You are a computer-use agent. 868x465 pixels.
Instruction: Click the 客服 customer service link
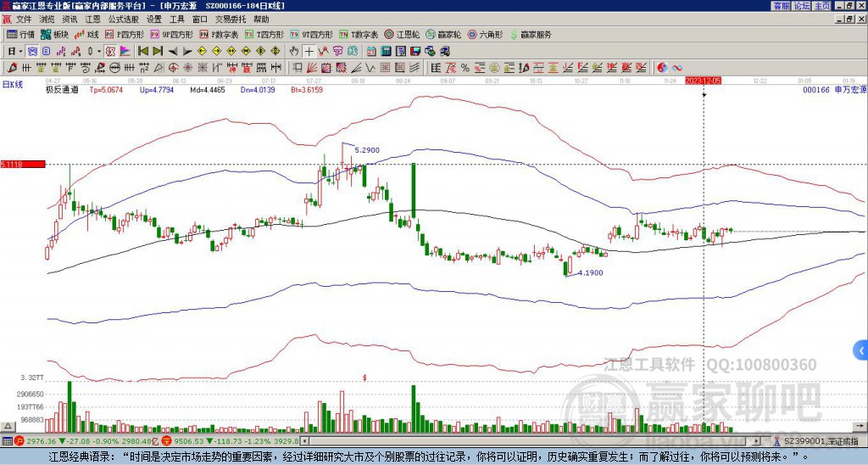pos(782,6)
